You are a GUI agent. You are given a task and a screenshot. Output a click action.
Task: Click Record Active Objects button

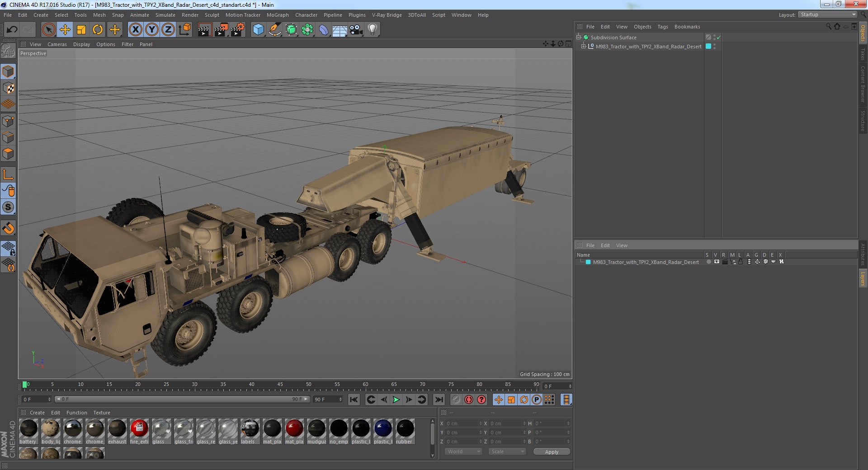click(x=456, y=399)
